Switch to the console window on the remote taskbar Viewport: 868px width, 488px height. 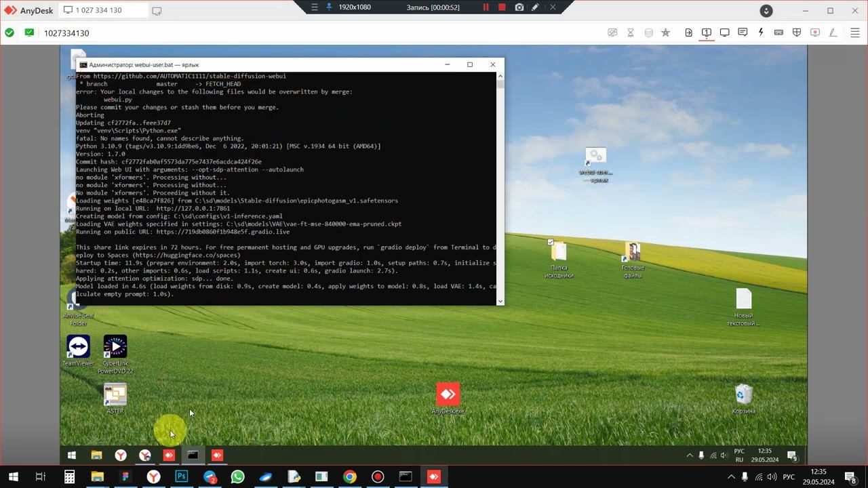point(193,455)
